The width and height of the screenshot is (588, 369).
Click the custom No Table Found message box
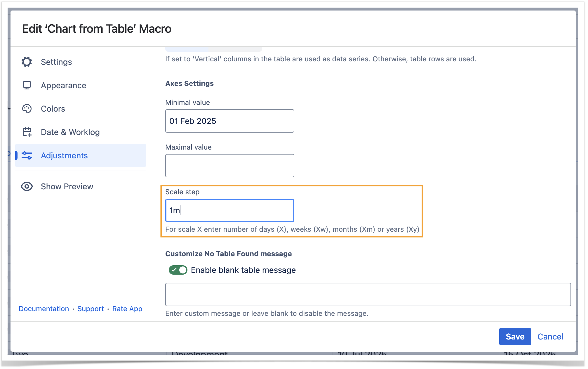(368, 294)
